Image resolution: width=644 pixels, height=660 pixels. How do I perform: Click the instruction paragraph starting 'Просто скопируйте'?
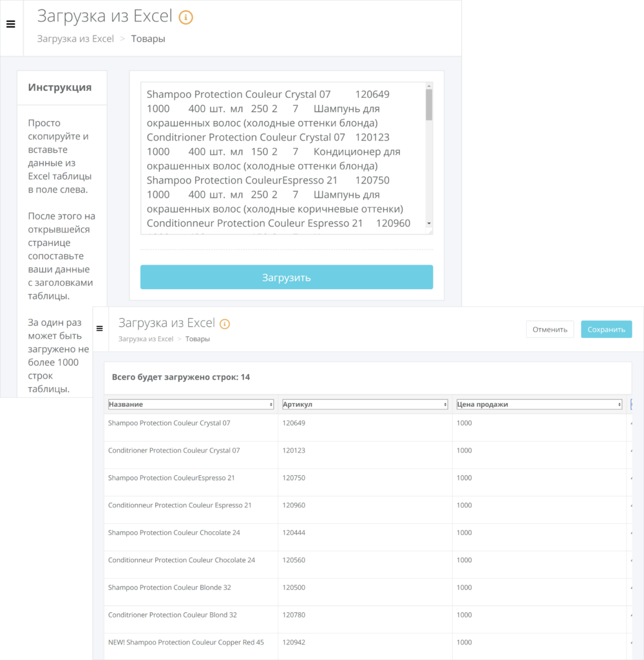click(x=60, y=156)
